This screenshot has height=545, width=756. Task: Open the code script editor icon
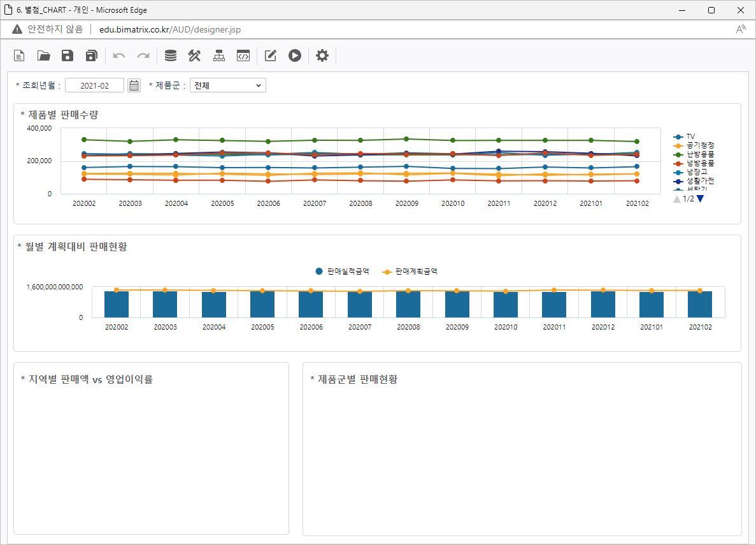[243, 56]
